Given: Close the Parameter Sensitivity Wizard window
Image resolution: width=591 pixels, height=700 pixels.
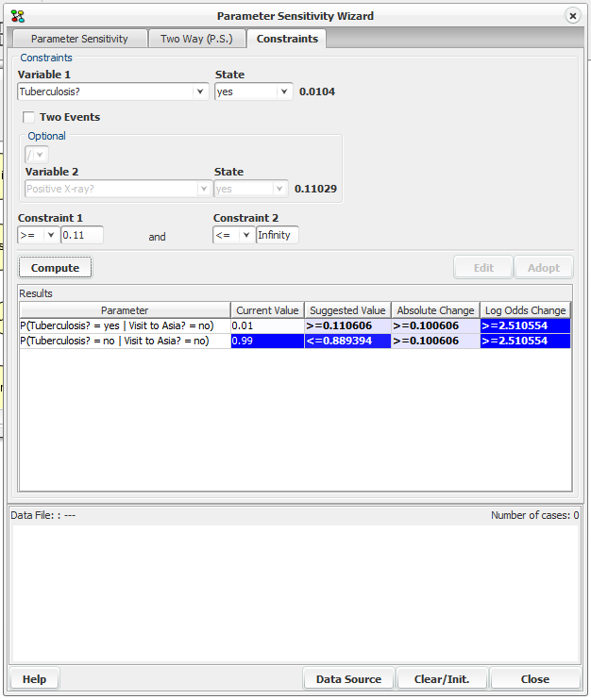Looking at the screenshot, I should 573,16.
